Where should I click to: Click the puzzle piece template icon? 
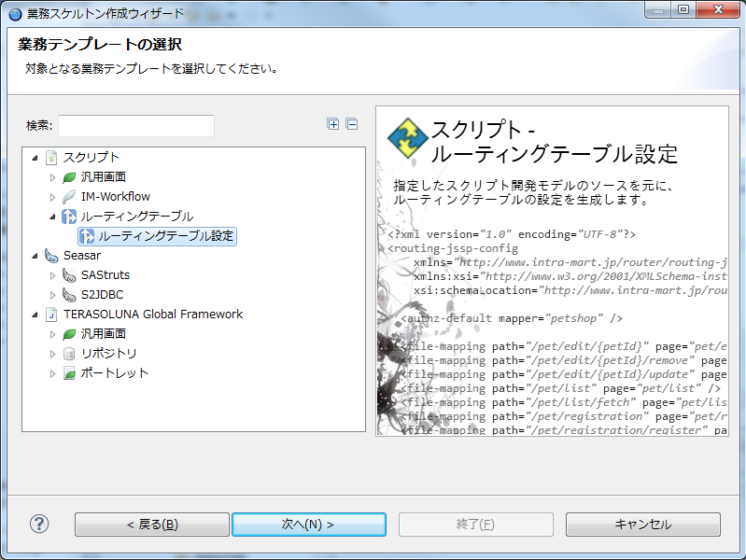click(408, 138)
